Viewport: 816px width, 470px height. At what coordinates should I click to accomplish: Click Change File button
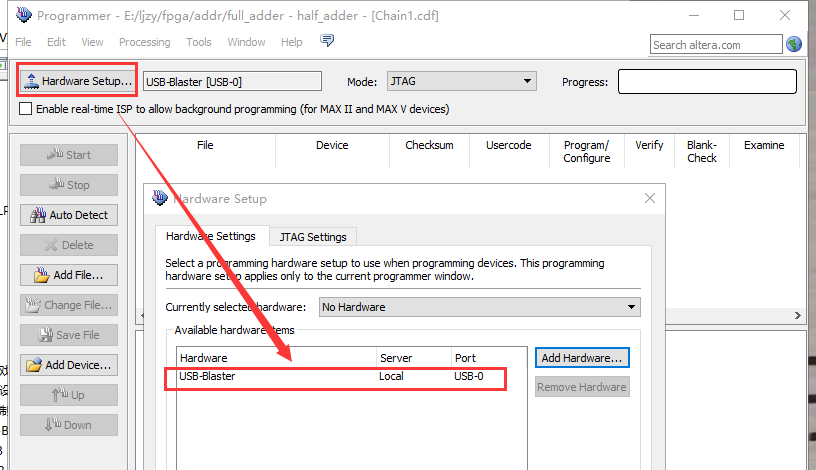pyautogui.click(x=69, y=305)
